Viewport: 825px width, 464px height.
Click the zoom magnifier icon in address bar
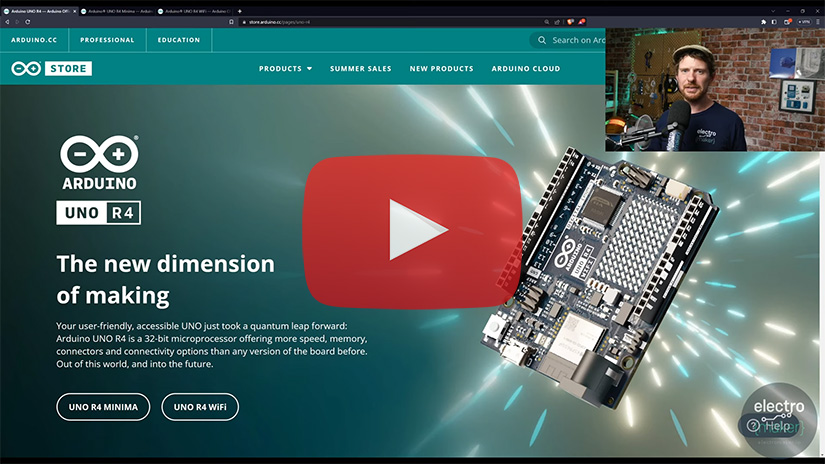[547, 22]
